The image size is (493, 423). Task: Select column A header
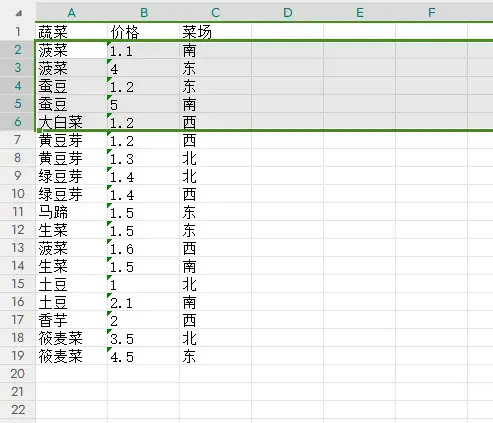pos(71,13)
